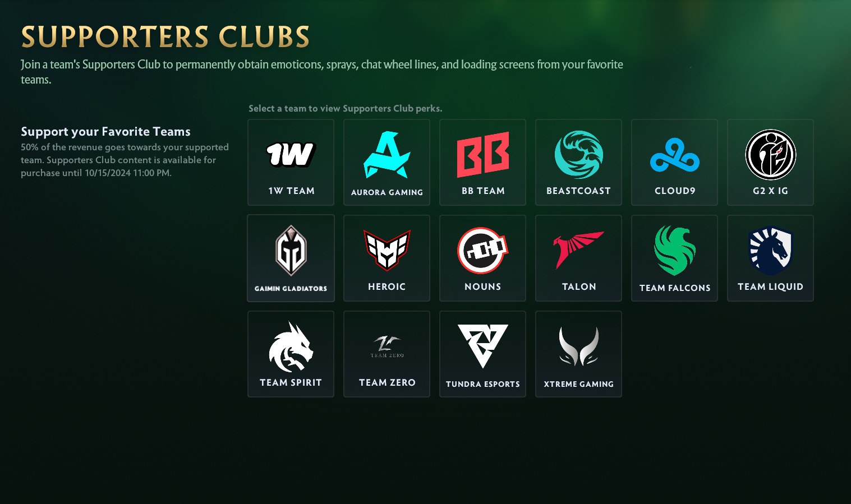The width and height of the screenshot is (851, 504).
Task: Open the Team Liquid horse logo
Action: pyautogui.click(x=770, y=251)
